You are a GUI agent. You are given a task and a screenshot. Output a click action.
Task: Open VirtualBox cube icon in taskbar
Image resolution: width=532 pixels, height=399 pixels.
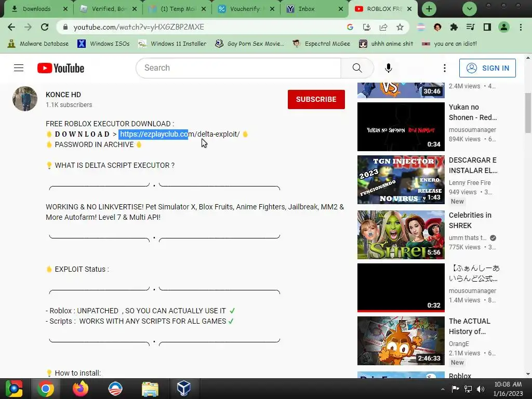pyautogui.click(x=183, y=389)
